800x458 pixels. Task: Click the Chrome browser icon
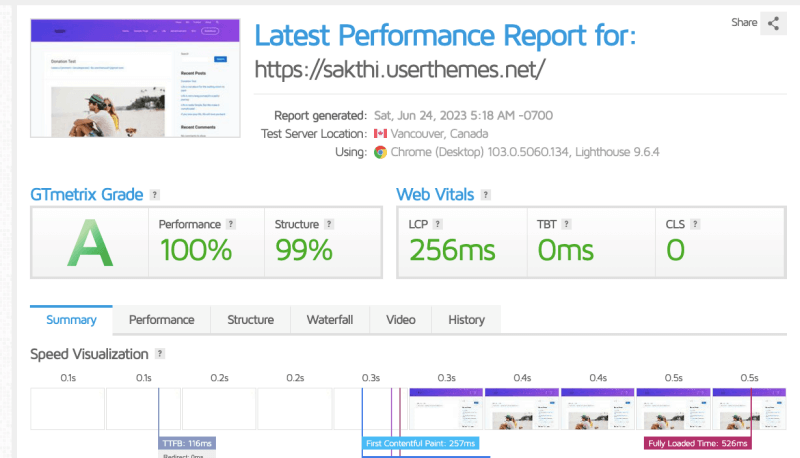tap(380, 152)
